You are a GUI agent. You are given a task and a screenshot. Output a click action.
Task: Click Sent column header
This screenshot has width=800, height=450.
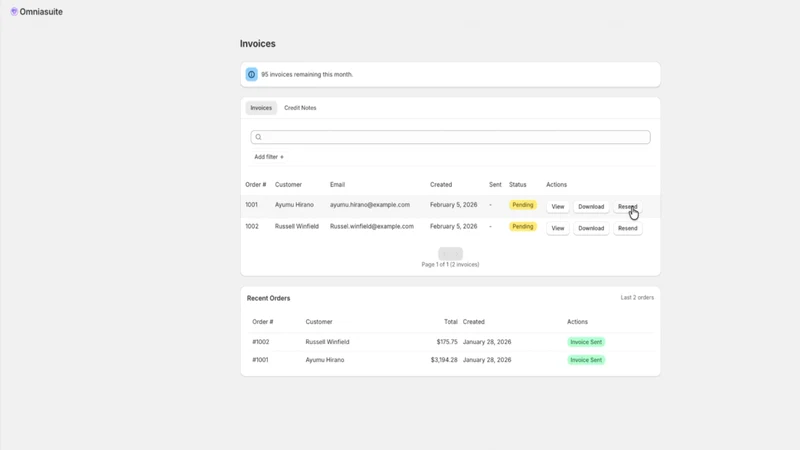click(495, 185)
